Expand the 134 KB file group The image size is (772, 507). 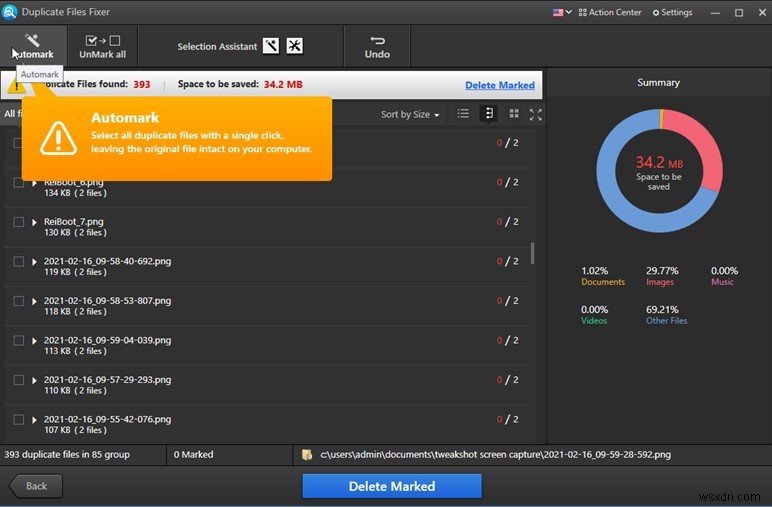click(x=34, y=183)
